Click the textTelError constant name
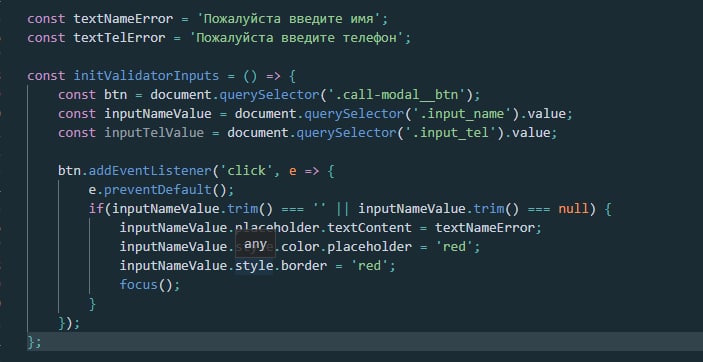Viewport: 703px width, 362px height. pyautogui.click(x=119, y=38)
